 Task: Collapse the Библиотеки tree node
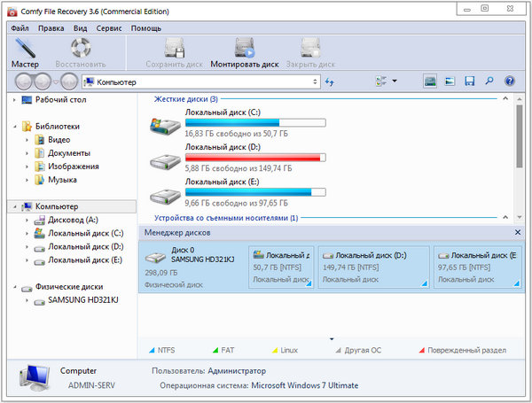pyautogui.click(x=16, y=126)
